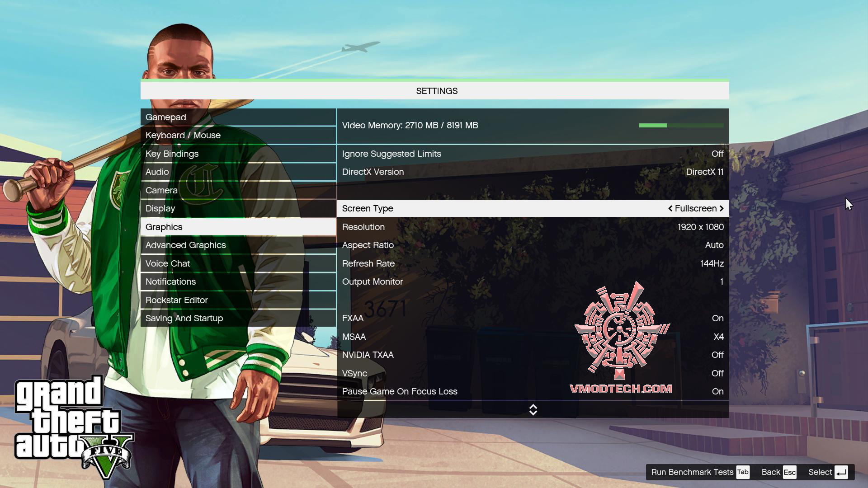
Task: Navigate to Rockstar Editor section
Action: point(177,299)
